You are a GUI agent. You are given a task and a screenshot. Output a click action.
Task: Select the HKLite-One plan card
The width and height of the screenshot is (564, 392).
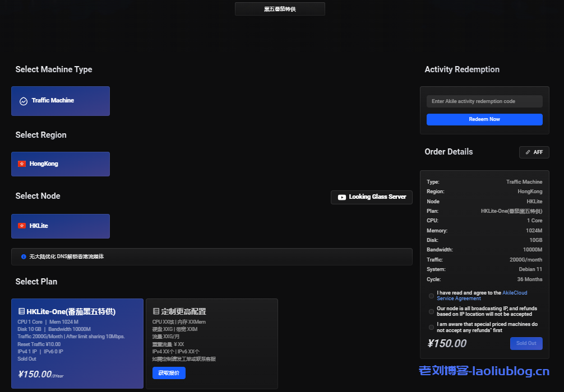coord(77,343)
